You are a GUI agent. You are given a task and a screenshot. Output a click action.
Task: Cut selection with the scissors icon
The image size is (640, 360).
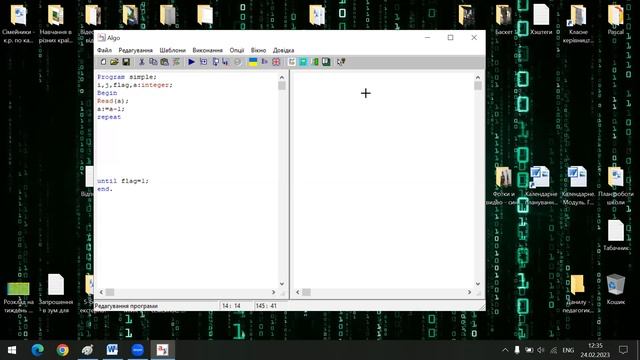click(x=142, y=62)
